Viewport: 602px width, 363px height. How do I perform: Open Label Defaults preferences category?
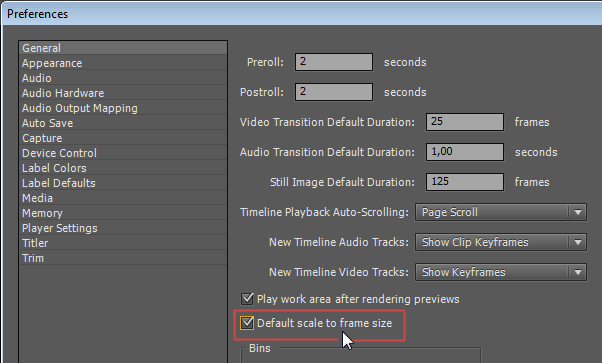pos(123,183)
